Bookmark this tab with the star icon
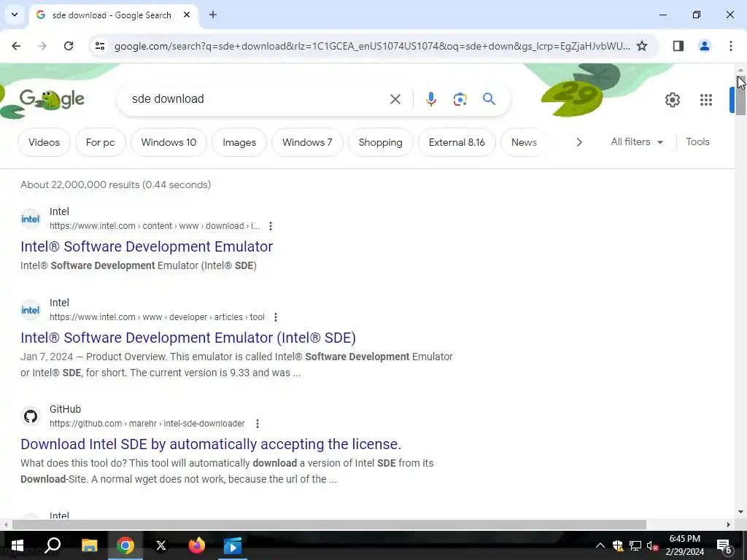The width and height of the screenshot is (747, 560). [x=642, y=46]
